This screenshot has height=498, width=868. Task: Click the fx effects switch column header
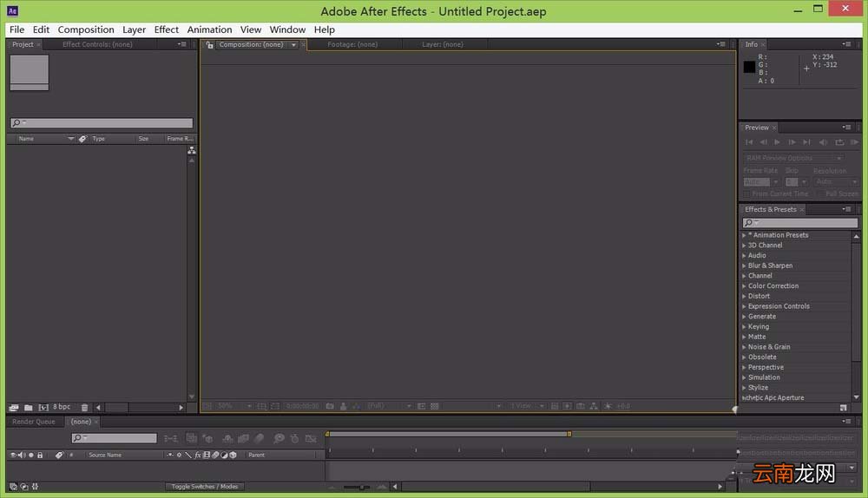point(198,455)
